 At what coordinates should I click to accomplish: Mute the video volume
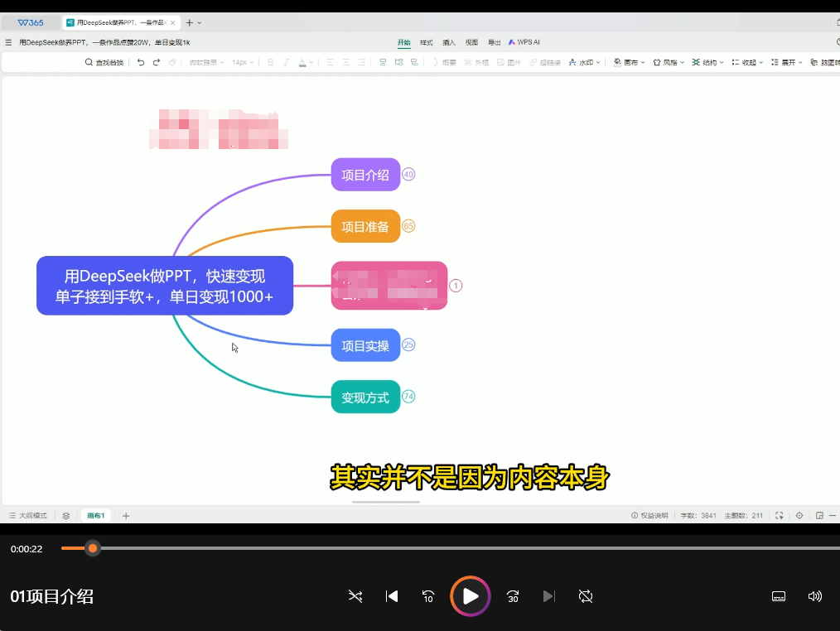[815, 596]
